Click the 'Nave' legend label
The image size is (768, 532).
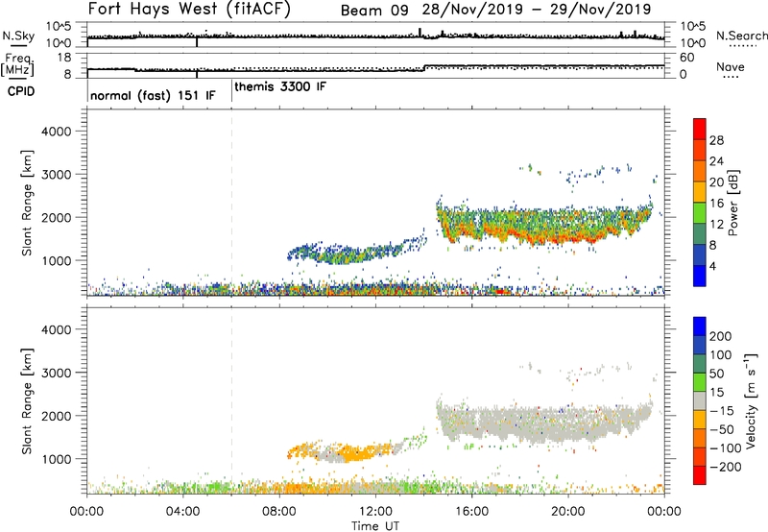point(730,66)
